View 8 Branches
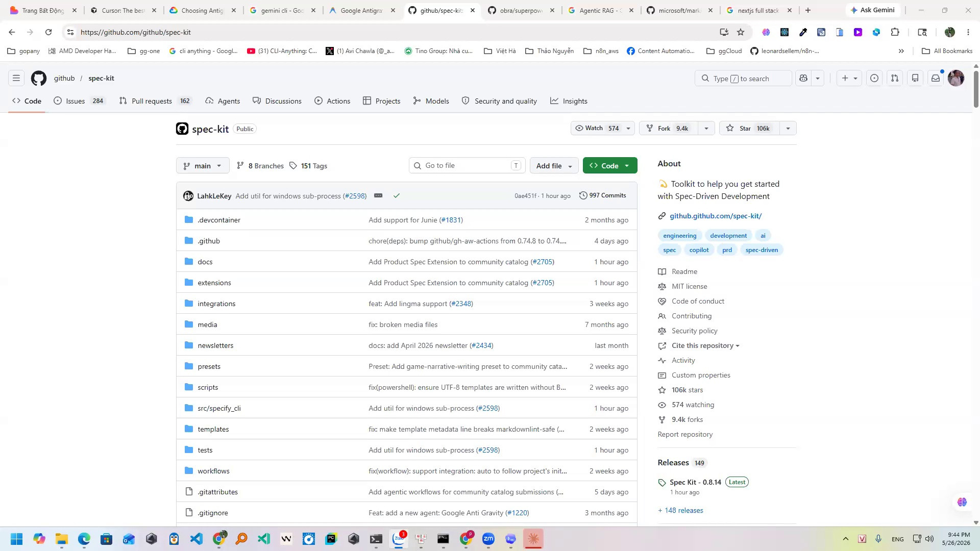 pyautogui.click(x=260, y=166)
